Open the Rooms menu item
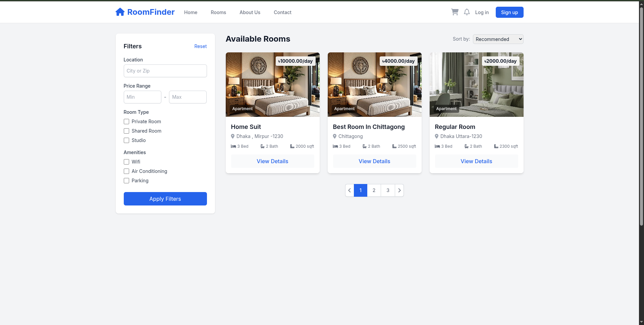644x325 pixels. pyautogui.click(x=218, y=12)
